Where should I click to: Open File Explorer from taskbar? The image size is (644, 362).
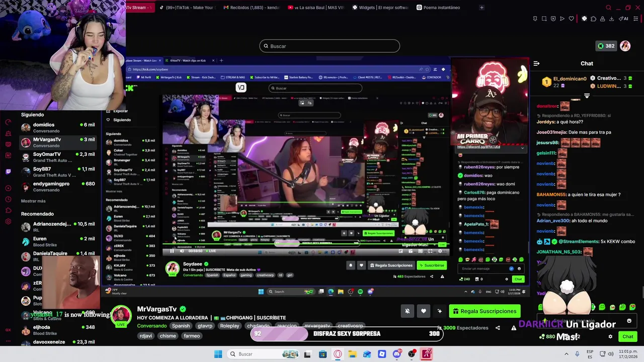click(352, 354)
